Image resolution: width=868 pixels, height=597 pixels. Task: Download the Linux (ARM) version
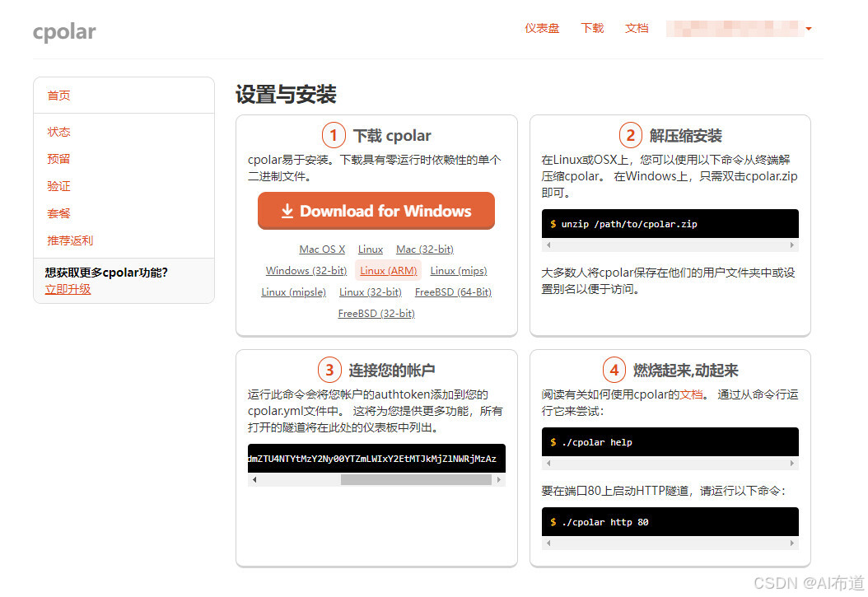(x=388, y=270)
